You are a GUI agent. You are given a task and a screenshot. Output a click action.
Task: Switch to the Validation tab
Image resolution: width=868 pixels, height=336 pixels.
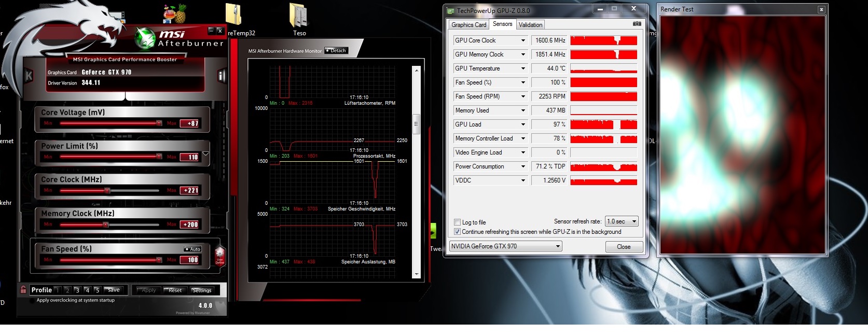[x=530, y=25]
